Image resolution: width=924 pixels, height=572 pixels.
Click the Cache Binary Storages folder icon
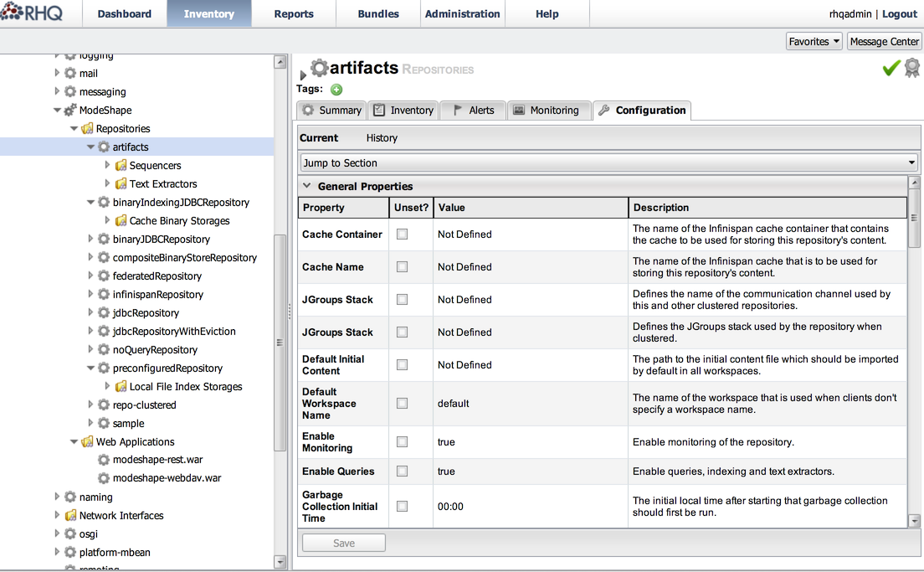pos(121,220)
